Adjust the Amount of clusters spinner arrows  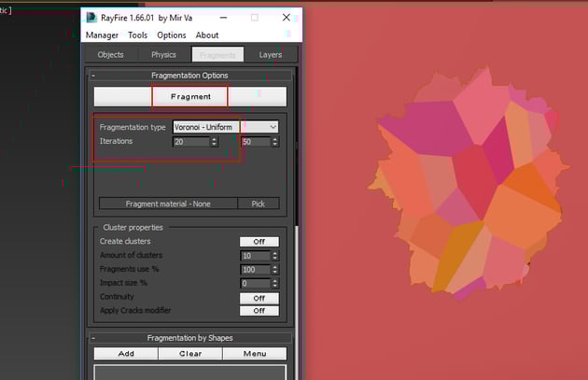274,256
